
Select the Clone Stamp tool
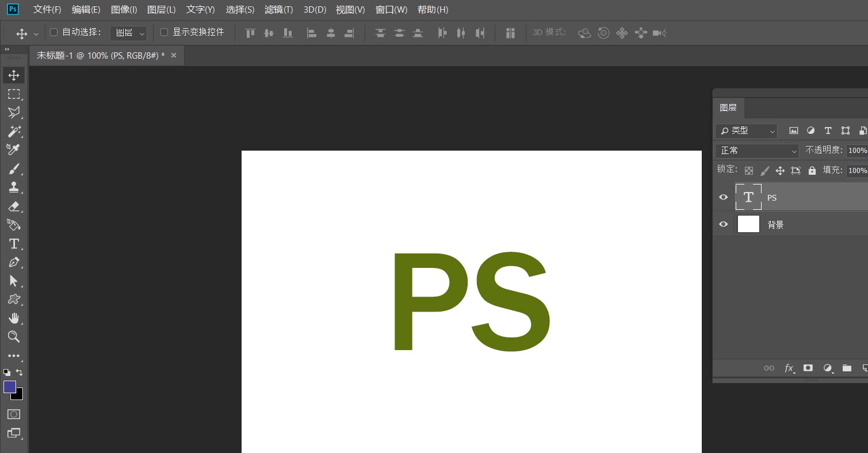click(x=14, y=187)
